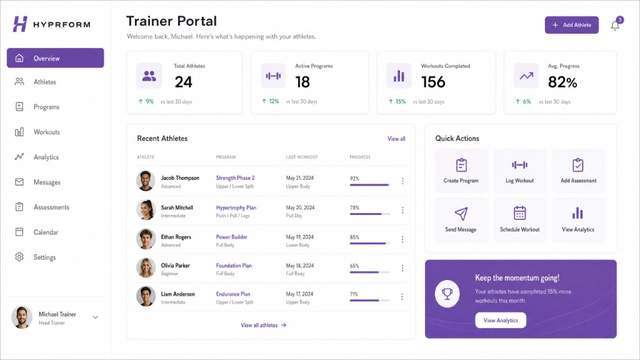Click the Add Assessment clipboard-check icon
The height and width of the screenshot is (360, 640).
pyautogui.click(x=578, y=165)
